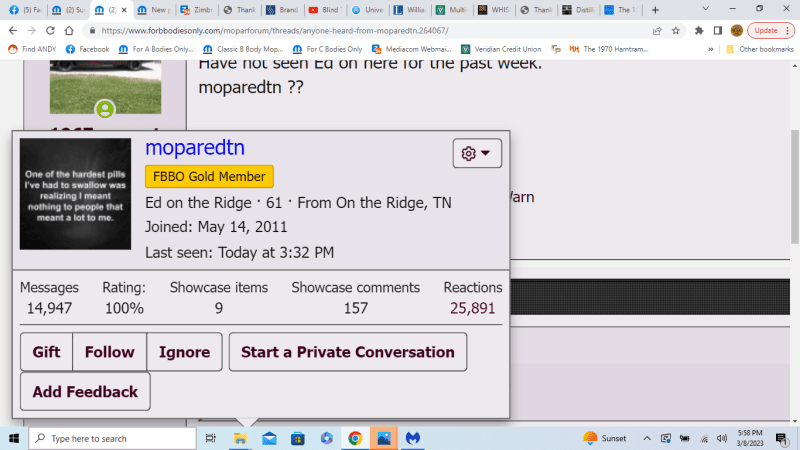This screenshot has height=450, width=800.
Task: Open the browser extensions puzzle icon
Action: (699, 30)
